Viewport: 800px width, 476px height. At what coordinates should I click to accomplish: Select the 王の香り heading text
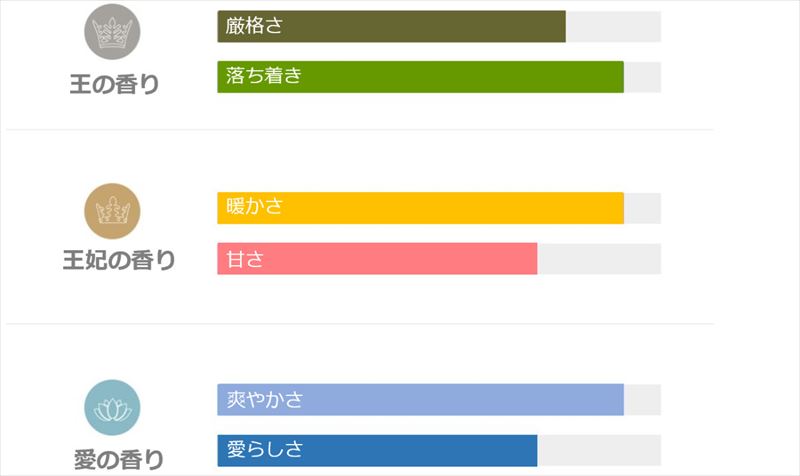pyautogui.click(x=114, y=84)
